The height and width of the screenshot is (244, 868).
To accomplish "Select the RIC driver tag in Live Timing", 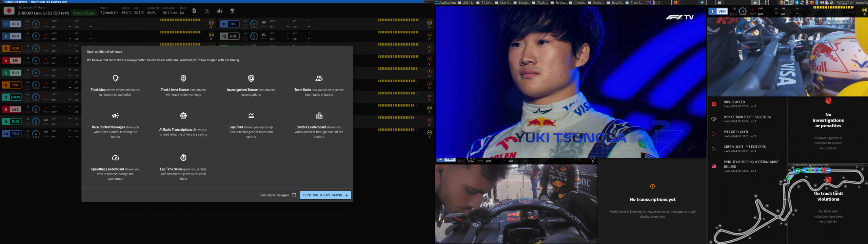I will (x=230, y=24).
